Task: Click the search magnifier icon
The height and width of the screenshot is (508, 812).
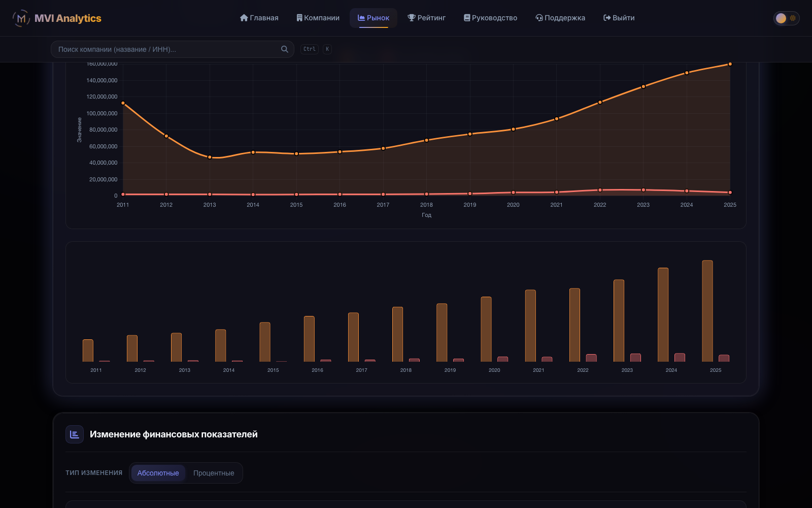Action: pyautogui.click(x=285, y=49)
